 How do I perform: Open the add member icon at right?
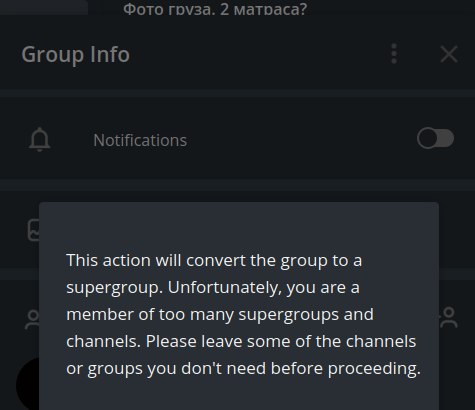pyautogui.click(x=449, y=317)
